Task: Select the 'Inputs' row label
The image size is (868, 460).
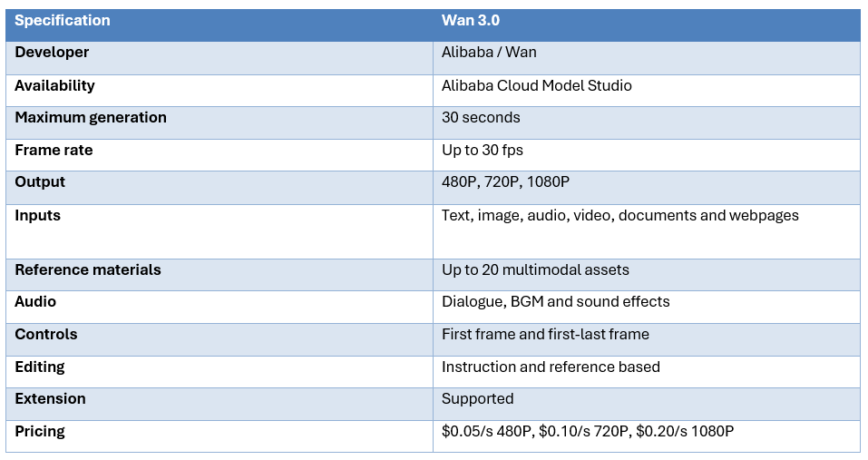Action: coord(38,215)
